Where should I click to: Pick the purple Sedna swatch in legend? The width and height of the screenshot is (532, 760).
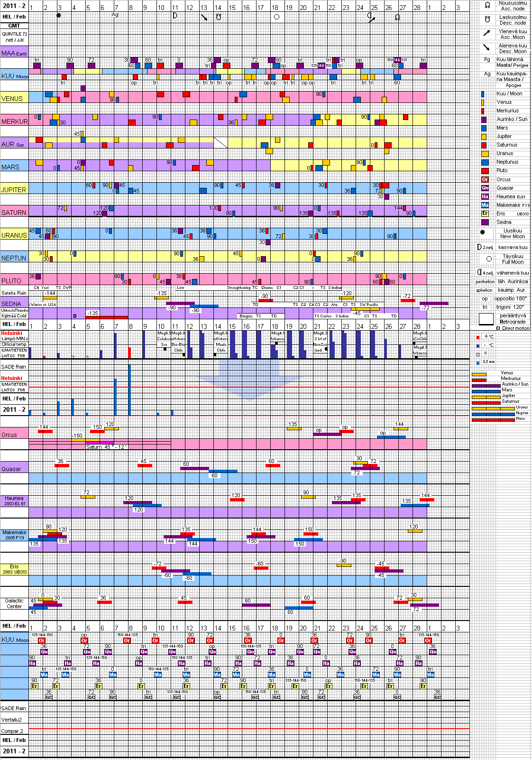click(x=485, y=222)
